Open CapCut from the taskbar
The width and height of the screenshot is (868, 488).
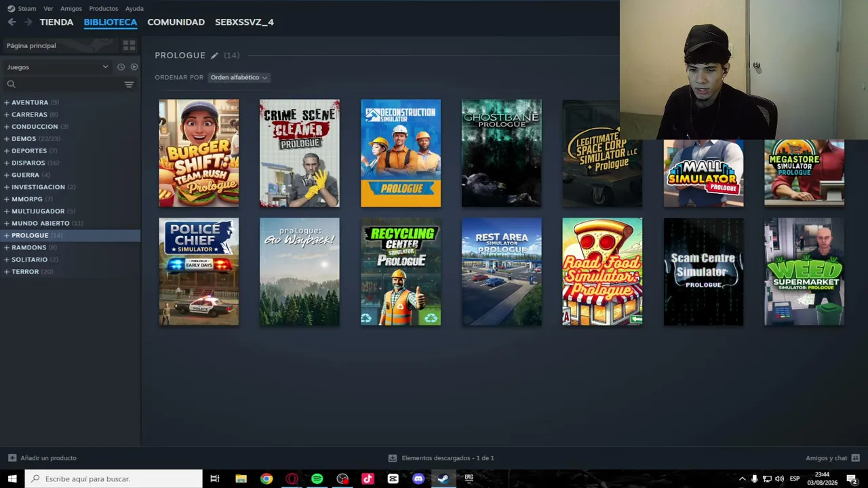(393, 479)
